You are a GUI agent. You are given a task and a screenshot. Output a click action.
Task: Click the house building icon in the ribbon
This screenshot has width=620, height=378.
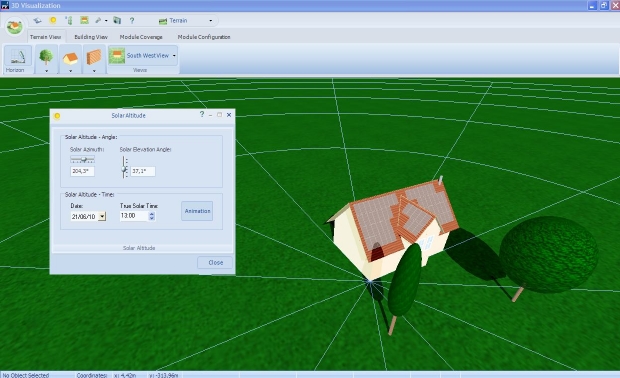pos(70,58)
